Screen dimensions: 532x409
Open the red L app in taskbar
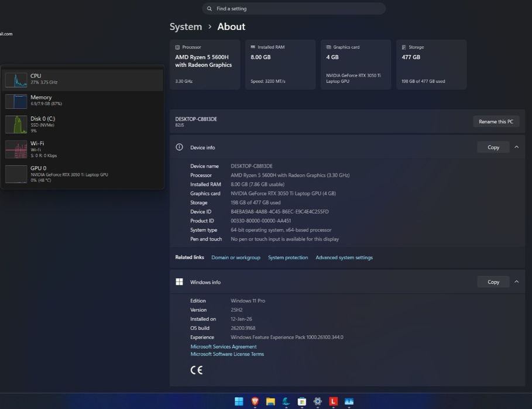[333, 401]
